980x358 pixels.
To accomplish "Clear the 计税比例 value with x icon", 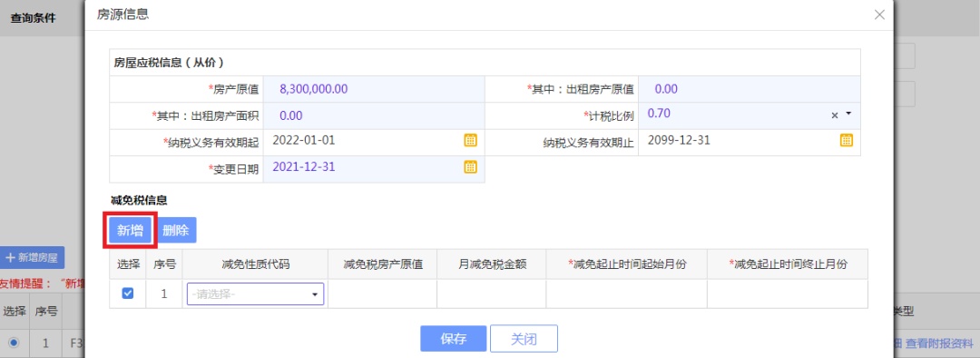I will coord(835,115).
